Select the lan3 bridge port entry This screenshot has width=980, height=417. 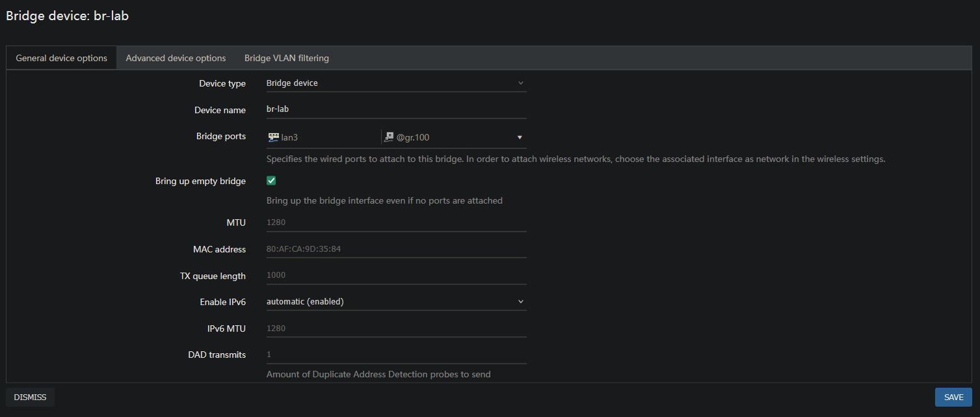point(289,137)
